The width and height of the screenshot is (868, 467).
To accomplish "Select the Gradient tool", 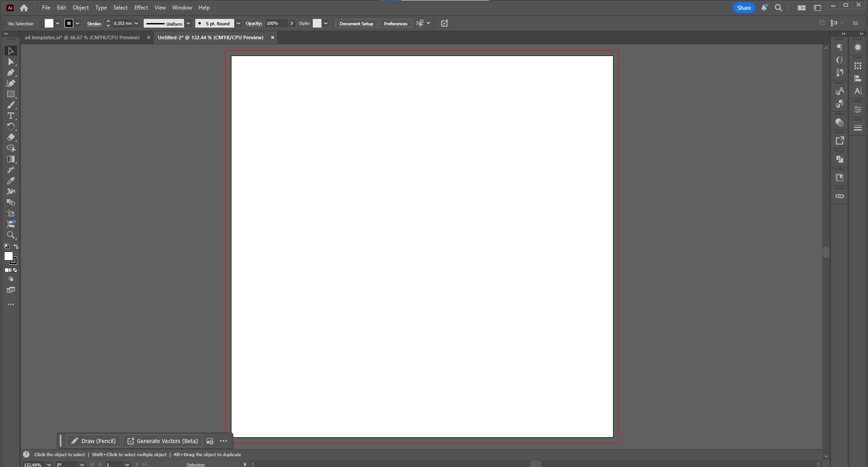I will pos(11,159).
